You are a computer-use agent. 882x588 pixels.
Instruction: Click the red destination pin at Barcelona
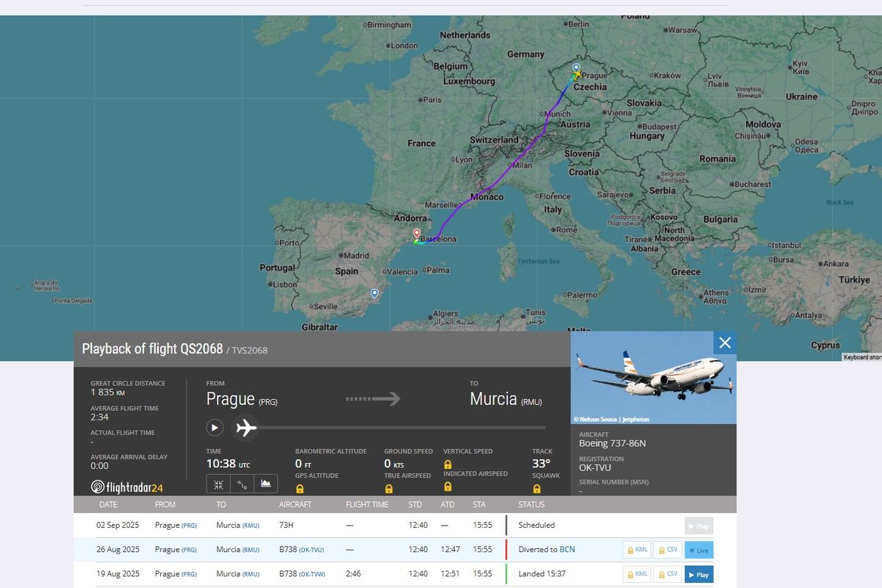[417, 235]
